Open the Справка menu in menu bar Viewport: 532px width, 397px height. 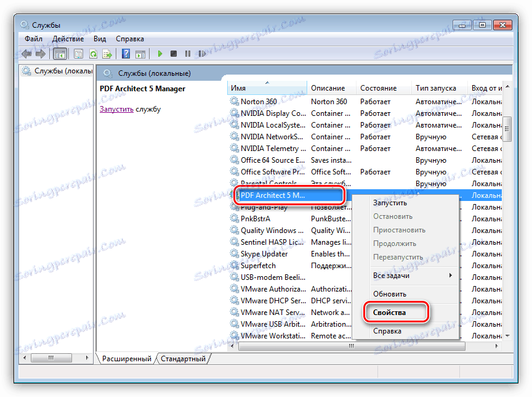[x=130, y=39]
